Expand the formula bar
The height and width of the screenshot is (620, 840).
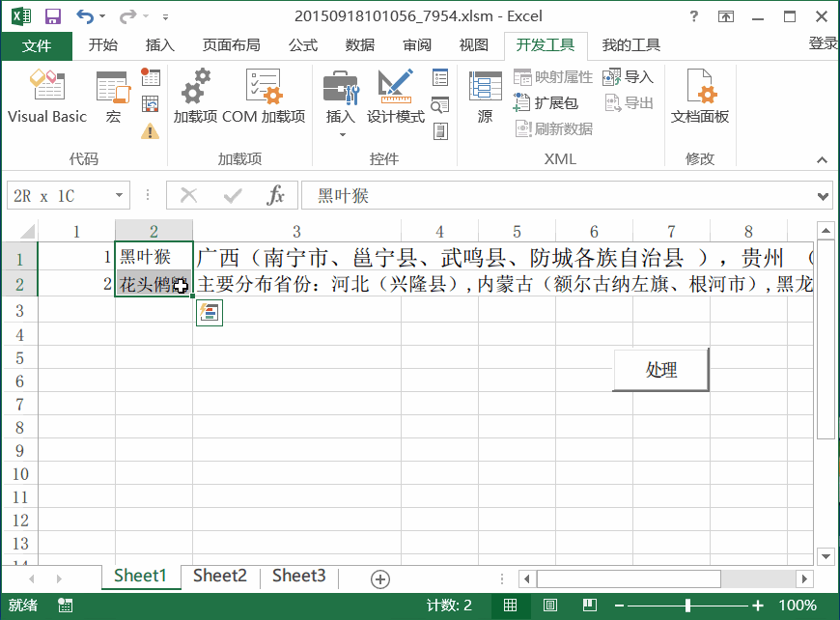[x=824, y=196]
